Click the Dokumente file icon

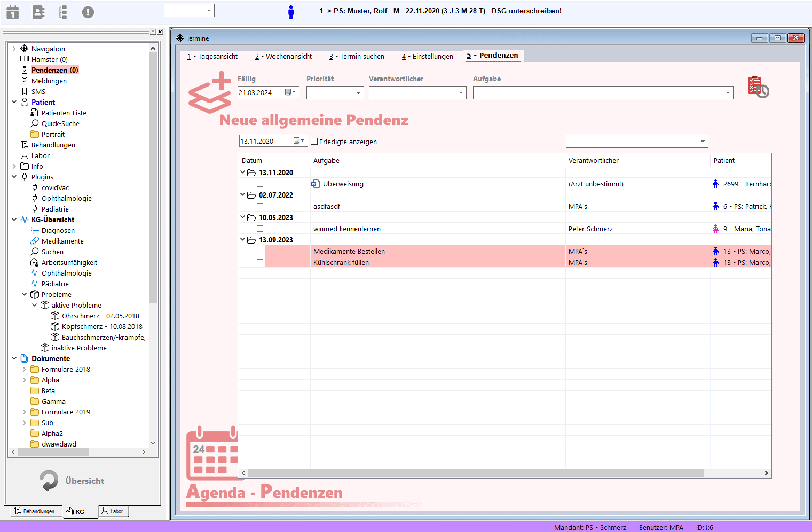24,358
